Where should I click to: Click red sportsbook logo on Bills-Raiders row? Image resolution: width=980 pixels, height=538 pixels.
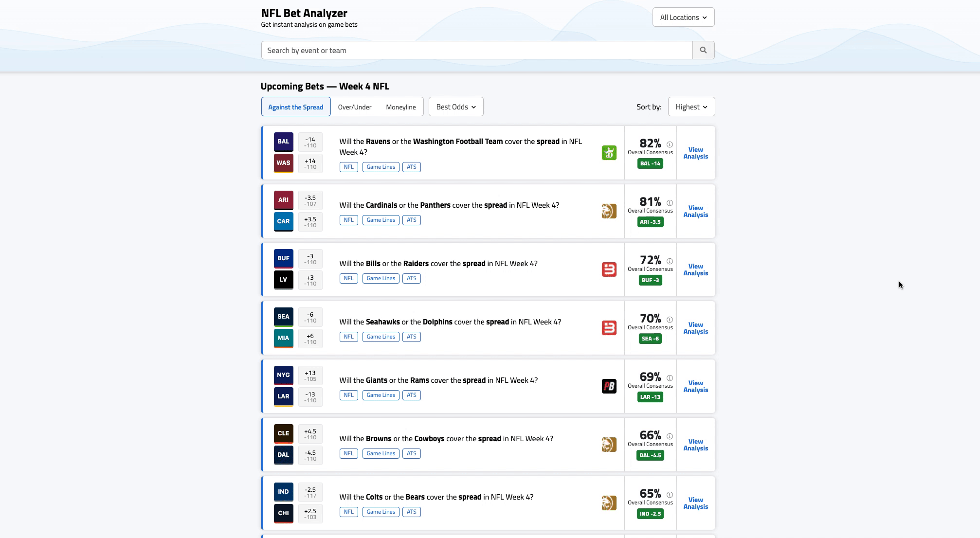[x=609, y=269]
